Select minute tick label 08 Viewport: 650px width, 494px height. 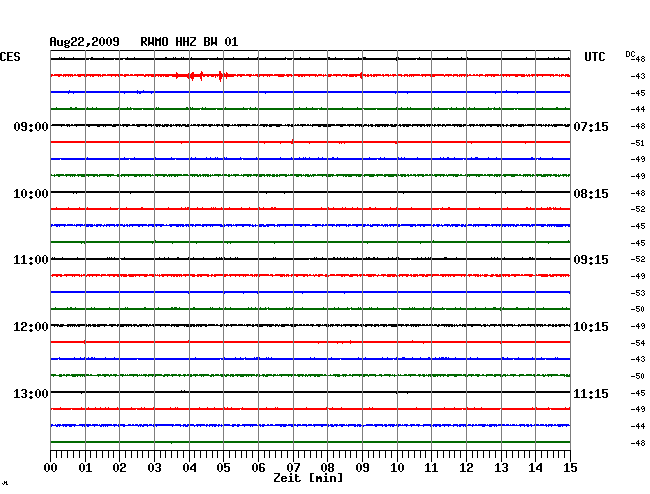(x=327, y=467)
